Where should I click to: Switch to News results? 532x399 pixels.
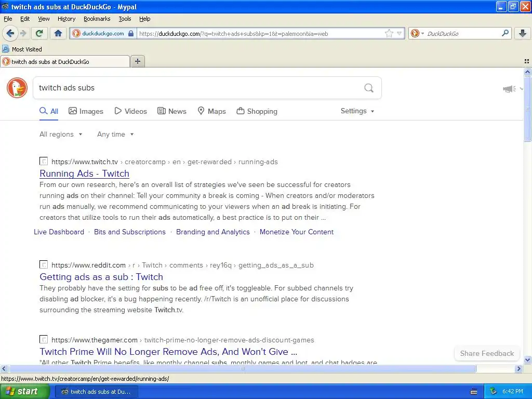171,111
